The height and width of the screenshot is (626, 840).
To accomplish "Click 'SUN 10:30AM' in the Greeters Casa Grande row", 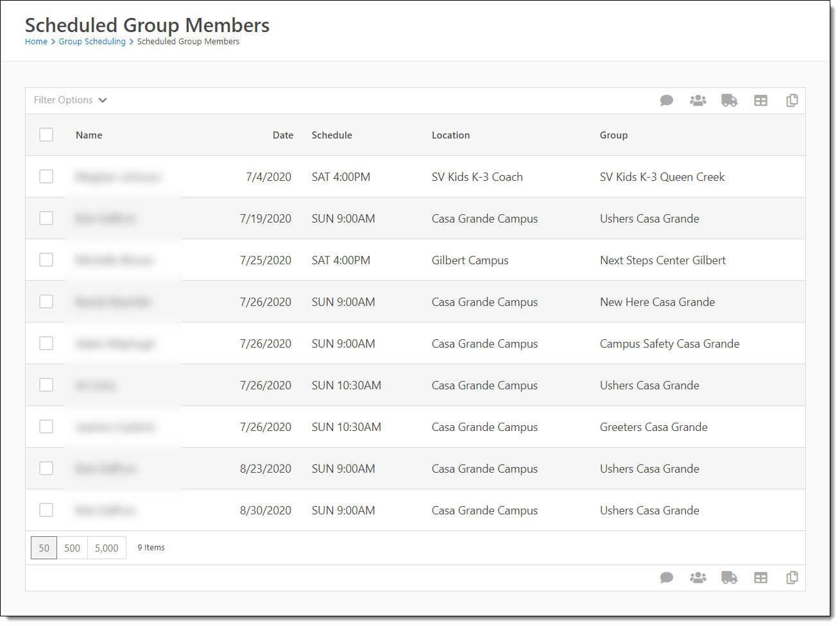I will 347,427.
